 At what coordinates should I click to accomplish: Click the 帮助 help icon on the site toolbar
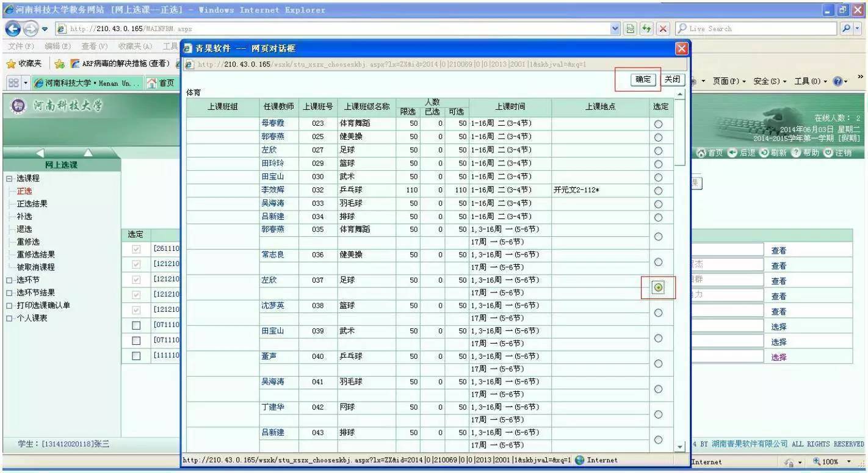tap(797, 153)
